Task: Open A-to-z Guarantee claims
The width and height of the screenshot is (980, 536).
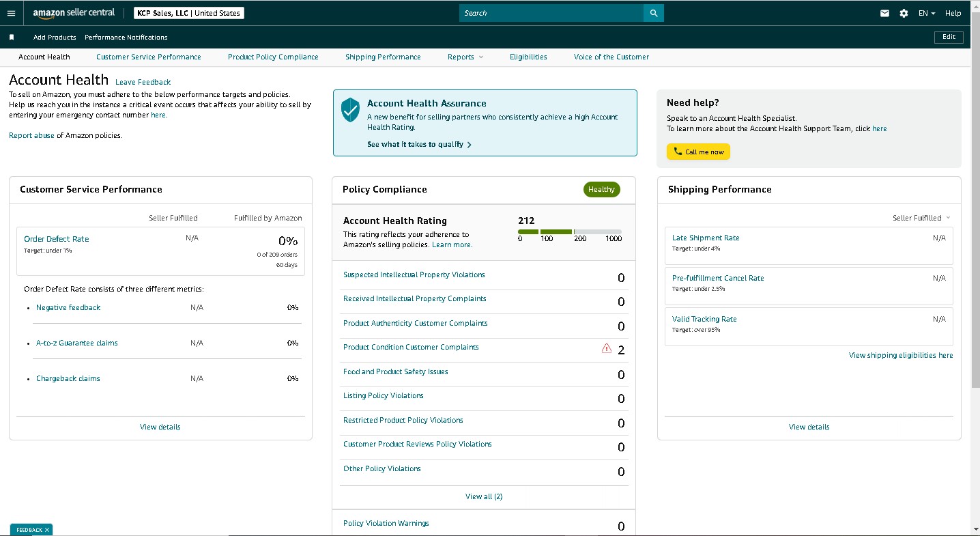Action: point(77,343)
